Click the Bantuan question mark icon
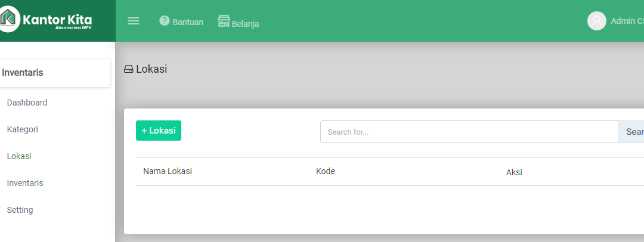This screenshot has height=242, width=644. (x=165, y=20)
